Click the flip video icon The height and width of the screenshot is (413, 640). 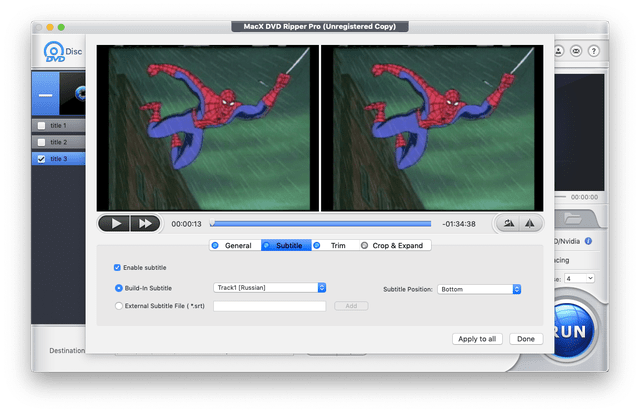pos(531,223)
